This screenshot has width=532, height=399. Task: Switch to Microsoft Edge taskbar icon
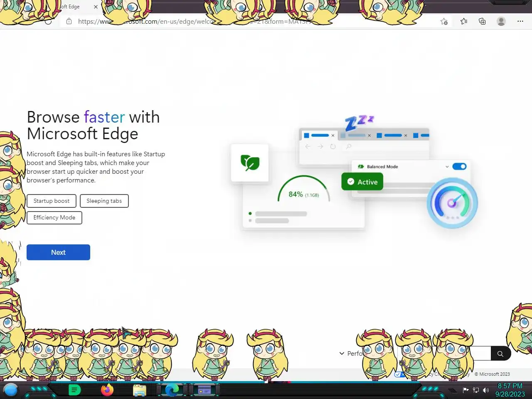[172, 390]
